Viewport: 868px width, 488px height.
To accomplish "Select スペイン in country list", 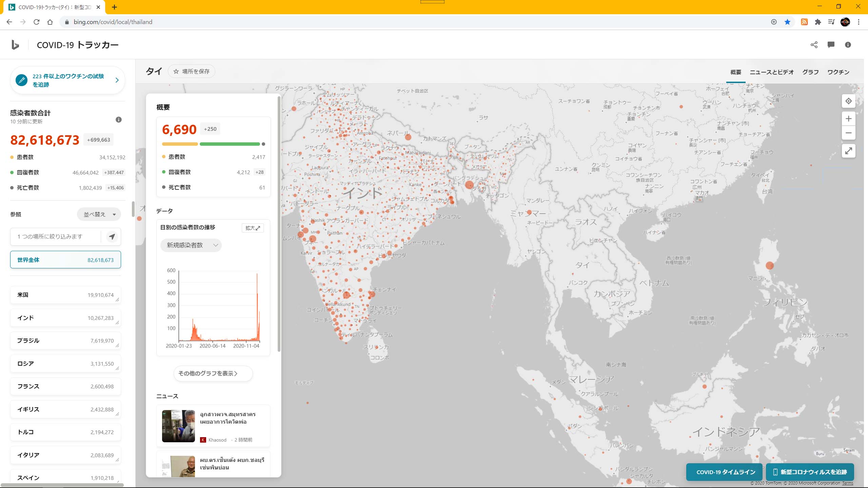I will pyautogui.click(x=65, y=477).
